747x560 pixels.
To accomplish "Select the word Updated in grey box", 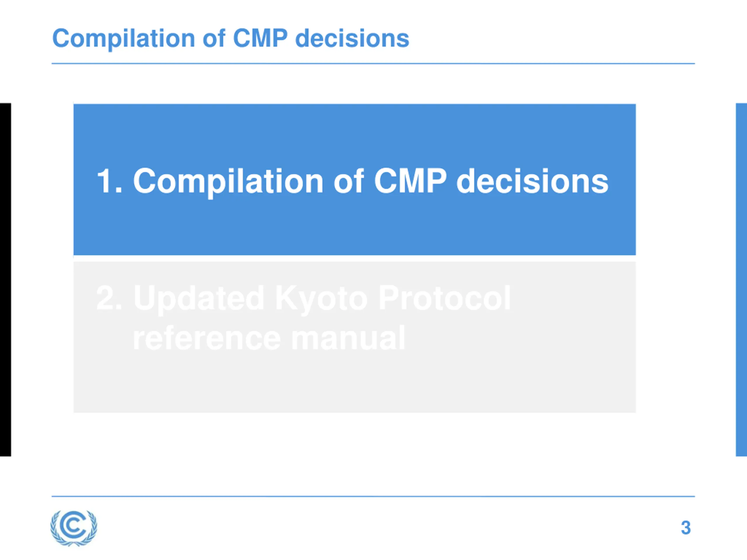I will 199,298.
